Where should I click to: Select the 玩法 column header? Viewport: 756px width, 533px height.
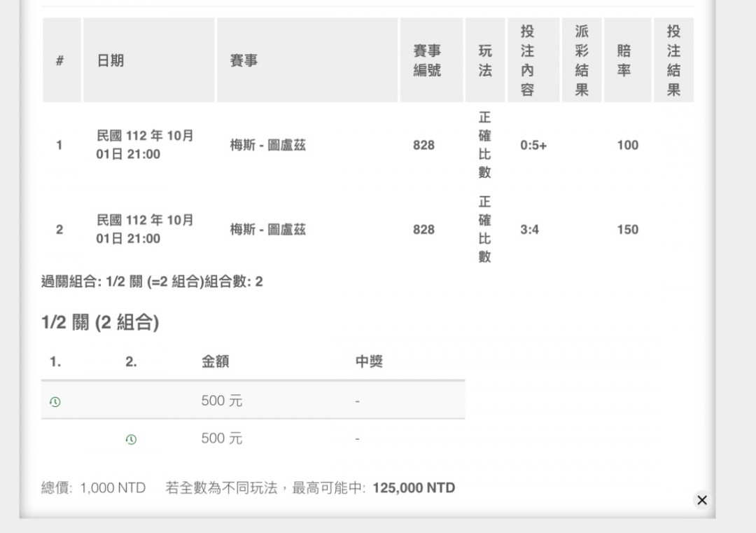(x=485, y=60)
